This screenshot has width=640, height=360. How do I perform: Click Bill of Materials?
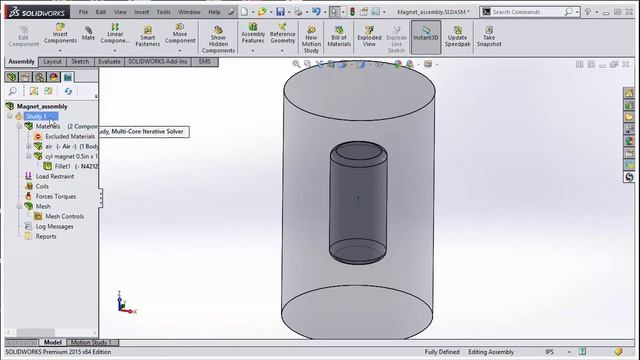tap(339, 36)
